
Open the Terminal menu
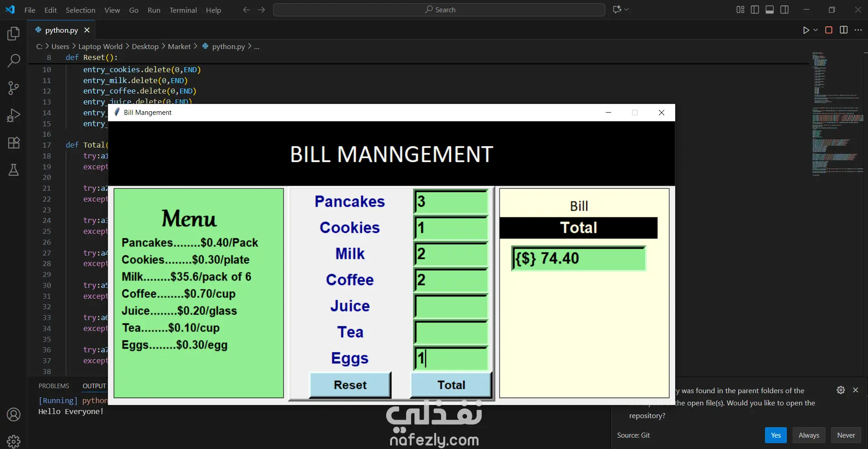click(x=183, y=10)
